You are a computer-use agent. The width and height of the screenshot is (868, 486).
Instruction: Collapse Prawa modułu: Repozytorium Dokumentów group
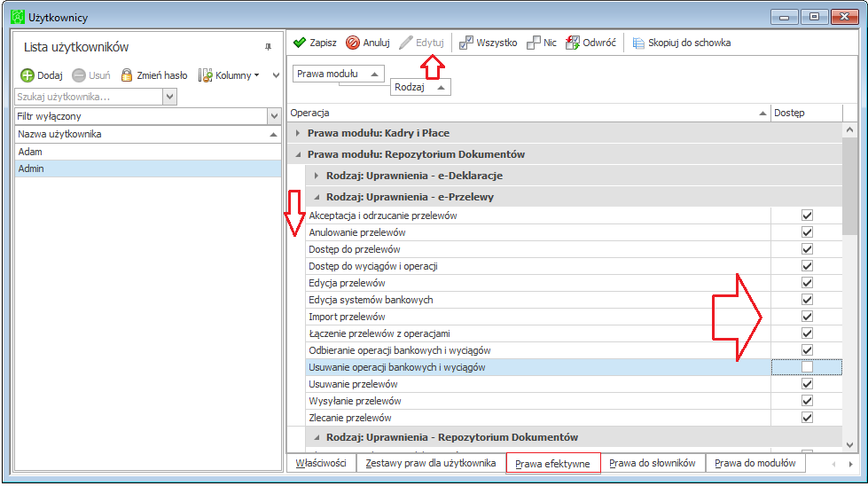coord(298,154)
